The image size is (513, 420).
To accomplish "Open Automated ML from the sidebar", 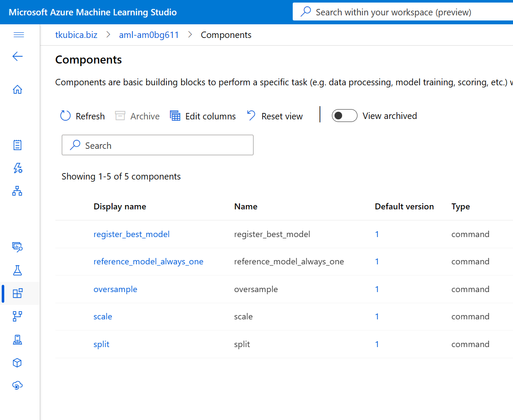I will click(17, 168).
